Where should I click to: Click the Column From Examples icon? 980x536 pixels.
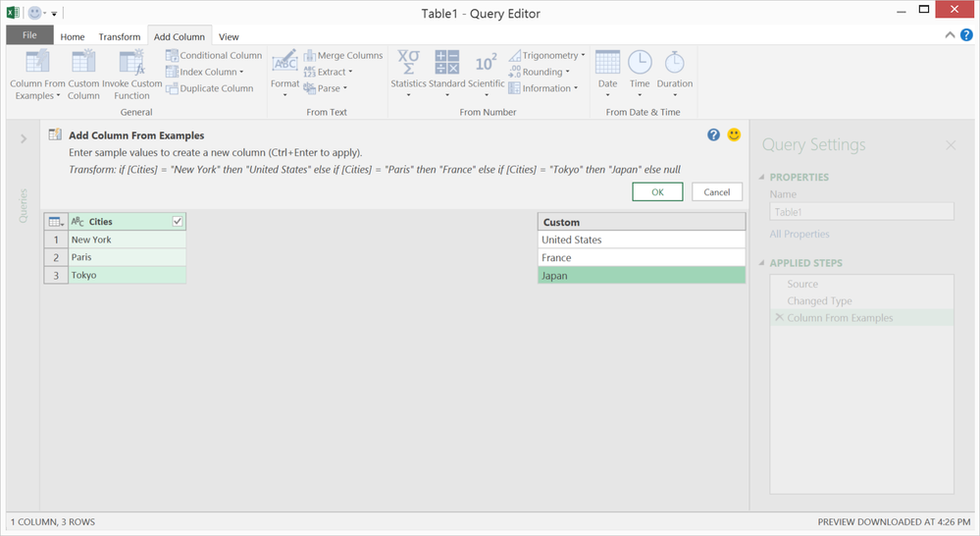coord(37,61)
